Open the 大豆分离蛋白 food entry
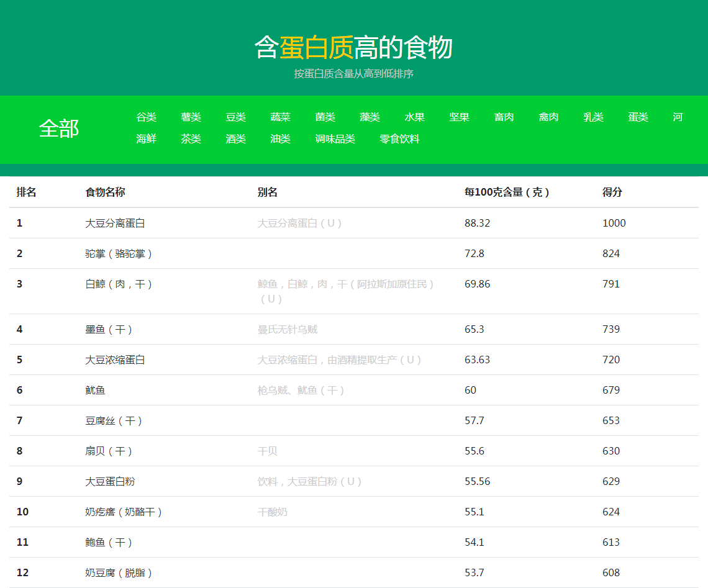 tap(115, 223)
